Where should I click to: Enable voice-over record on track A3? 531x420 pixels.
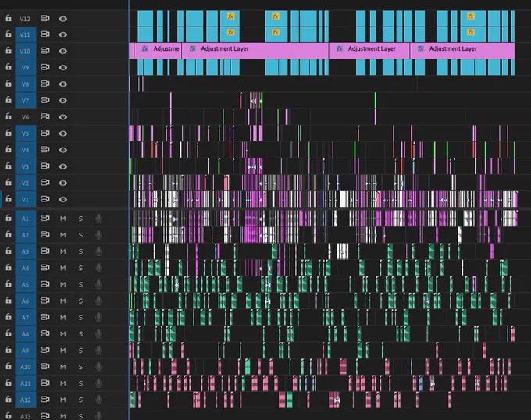coord(98,251)
